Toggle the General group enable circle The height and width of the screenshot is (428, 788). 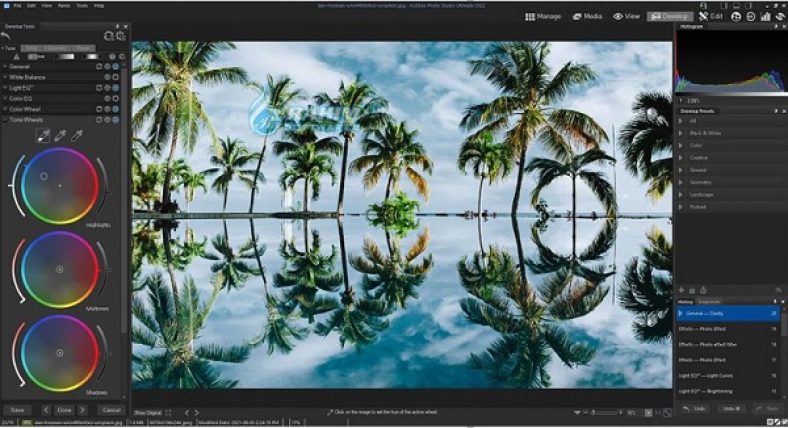click(116, 66)
